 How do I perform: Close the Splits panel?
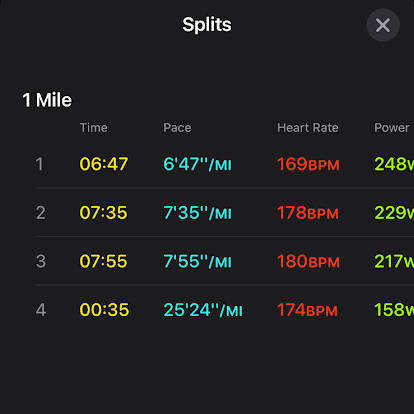[383, 25]
